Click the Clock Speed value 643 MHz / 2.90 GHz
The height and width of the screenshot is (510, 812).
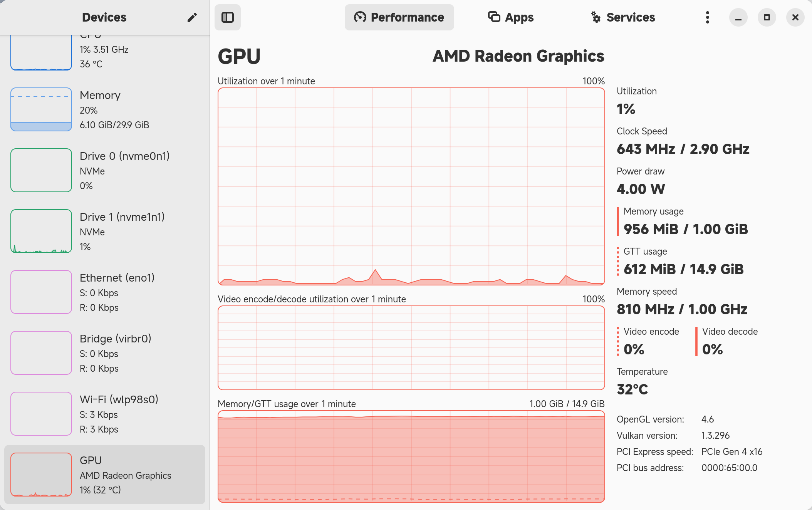(683, 149)
